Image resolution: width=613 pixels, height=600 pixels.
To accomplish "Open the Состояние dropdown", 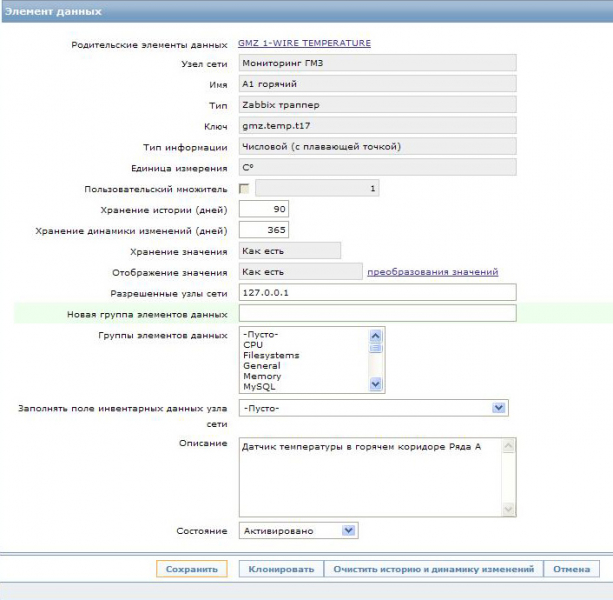I will coord(348,531).
